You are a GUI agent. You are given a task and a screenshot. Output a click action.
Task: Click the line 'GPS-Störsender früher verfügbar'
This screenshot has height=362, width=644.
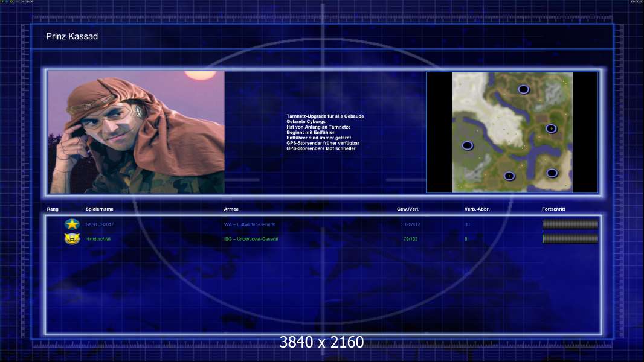(323, 143)
